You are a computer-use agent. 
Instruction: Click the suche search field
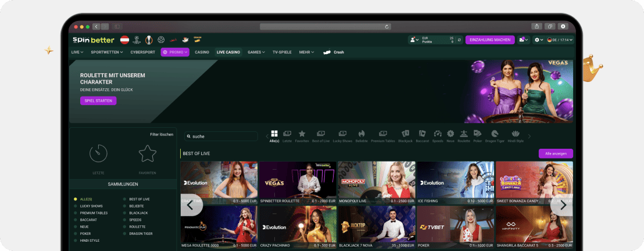(221, 137)
